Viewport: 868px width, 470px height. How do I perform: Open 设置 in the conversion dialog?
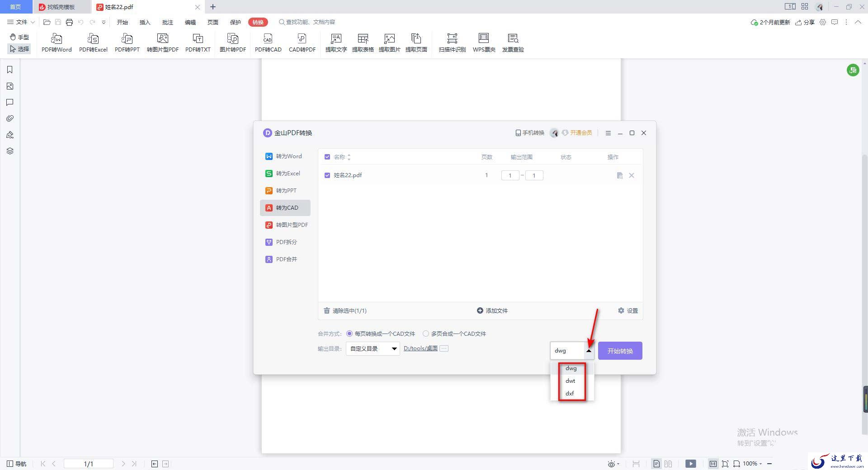628,311
